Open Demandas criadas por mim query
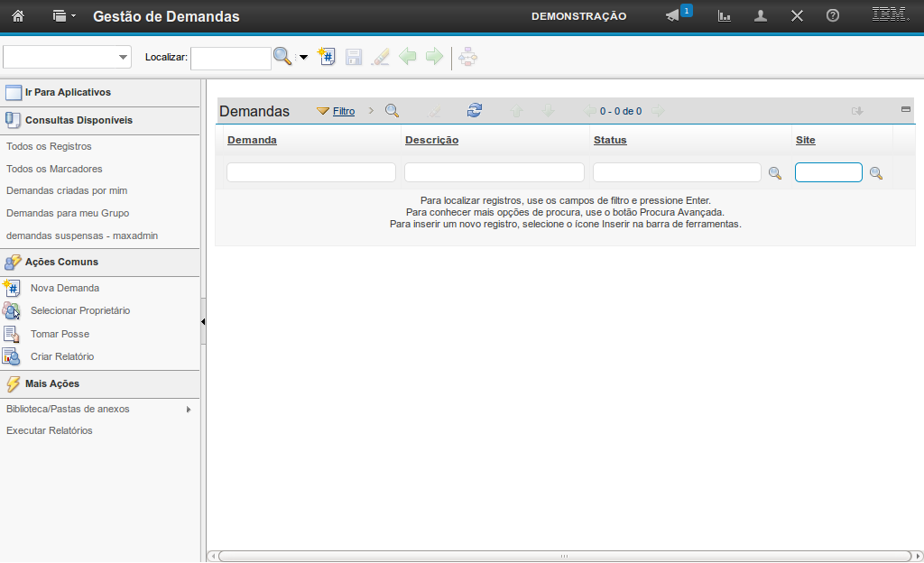 coord(67,190)
